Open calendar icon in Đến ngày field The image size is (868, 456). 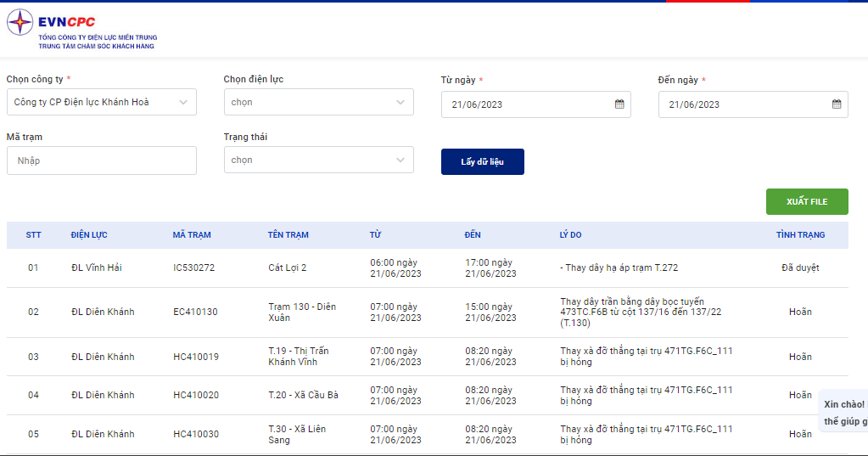pos(837,104)
